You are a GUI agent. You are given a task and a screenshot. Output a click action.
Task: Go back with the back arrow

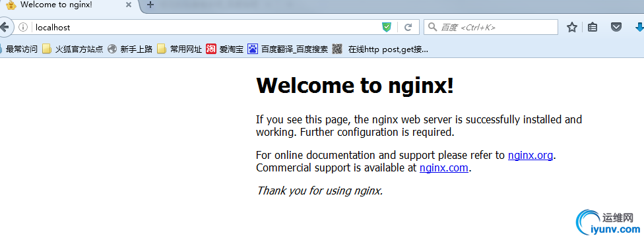[x=5, y=27]
